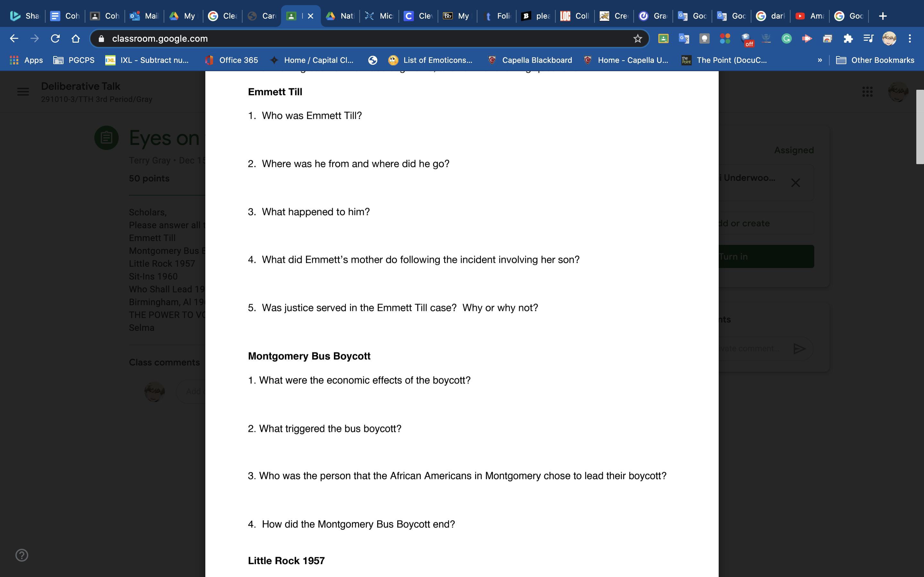
Task: Click the browser home icon
Action: pyautogui.click(x=76, y=38)
